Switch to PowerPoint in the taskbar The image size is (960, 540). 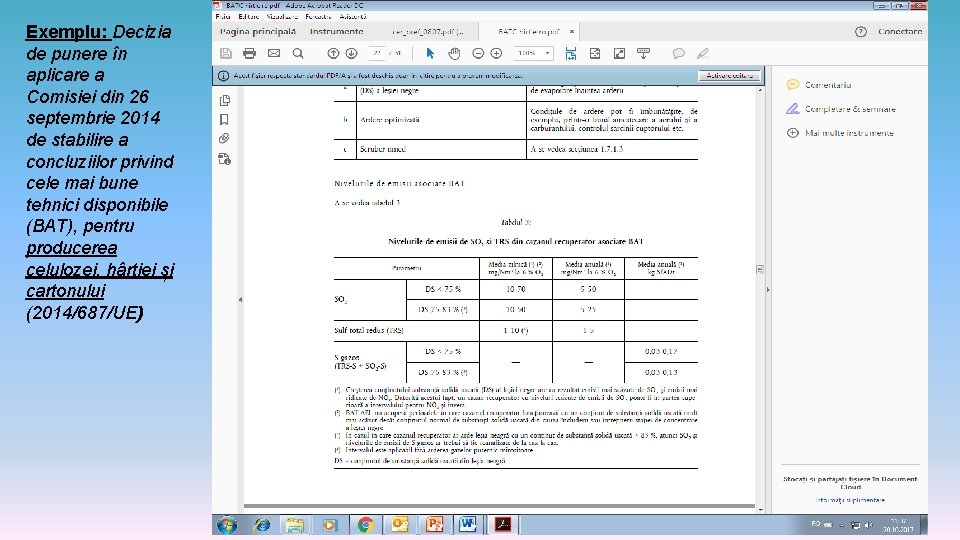click(434, 525)
